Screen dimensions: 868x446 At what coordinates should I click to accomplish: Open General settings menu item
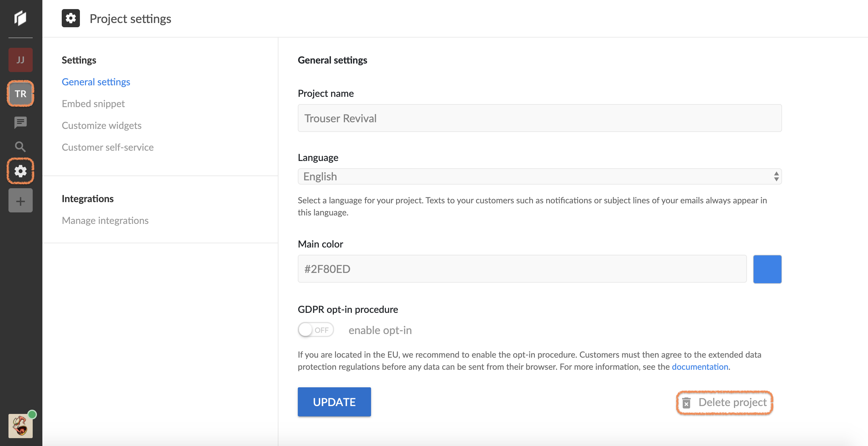click(96, 82)
